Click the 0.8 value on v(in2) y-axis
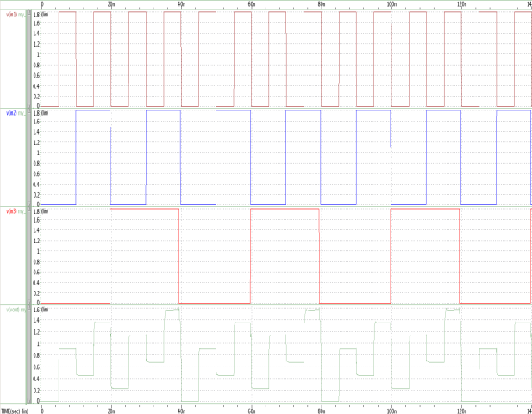 [36, 164]
